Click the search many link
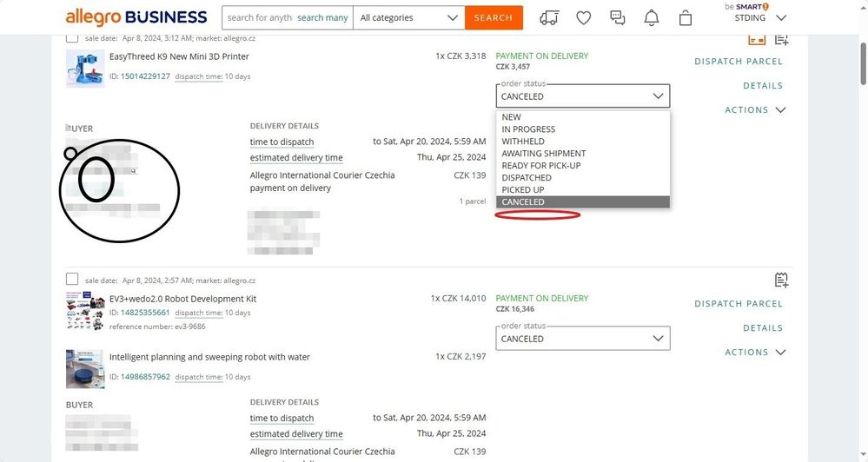This screenshot has height=462, width=868. point(322,17)
